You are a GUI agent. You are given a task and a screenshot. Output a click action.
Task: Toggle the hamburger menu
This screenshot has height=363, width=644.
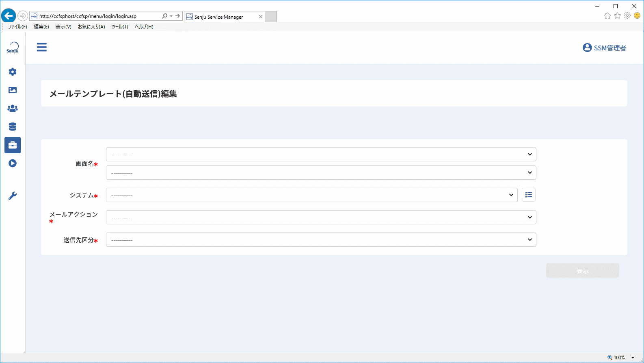coord(42,47)
